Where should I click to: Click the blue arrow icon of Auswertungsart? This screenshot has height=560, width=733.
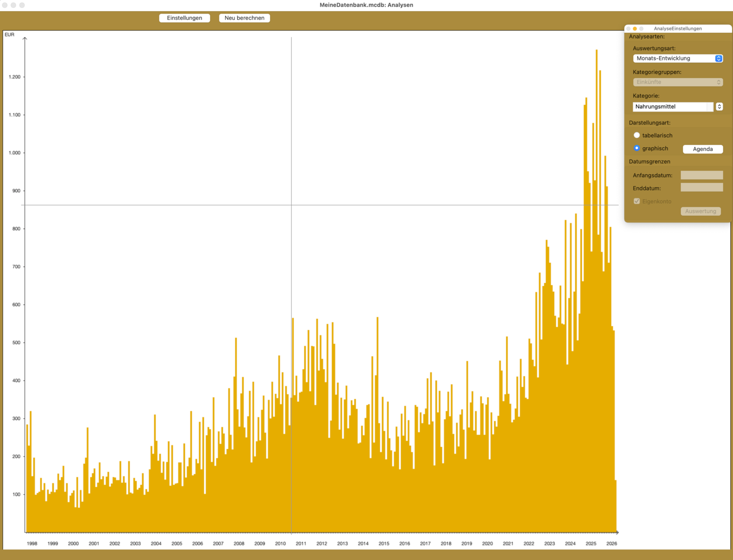718,58
